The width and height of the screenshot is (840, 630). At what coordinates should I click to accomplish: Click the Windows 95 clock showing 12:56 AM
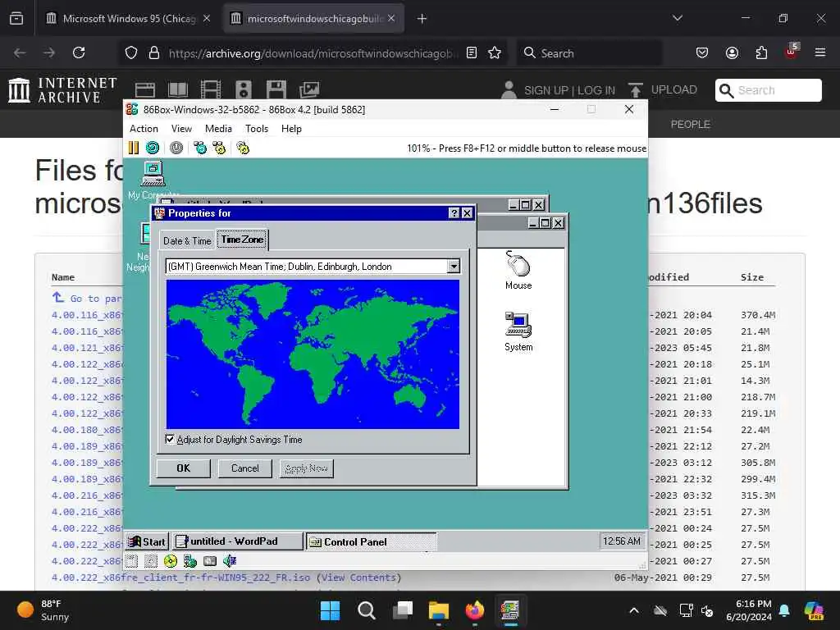click(x=622, y=541)
